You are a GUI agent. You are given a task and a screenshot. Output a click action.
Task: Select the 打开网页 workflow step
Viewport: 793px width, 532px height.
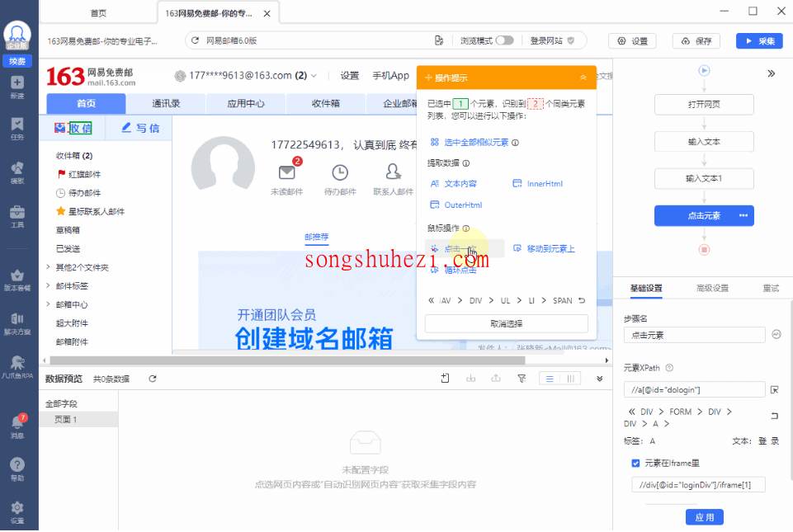[x=704, y=105]
